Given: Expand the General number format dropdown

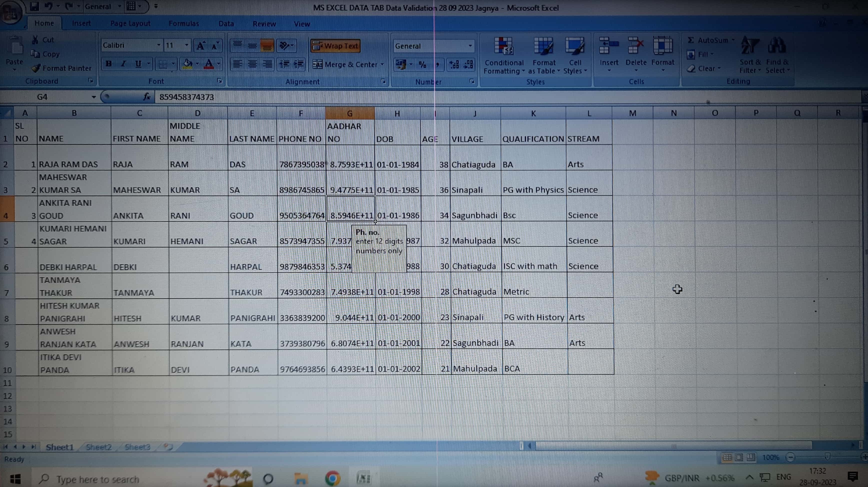Looking at the screenshot, I should [x=470, y=46].
